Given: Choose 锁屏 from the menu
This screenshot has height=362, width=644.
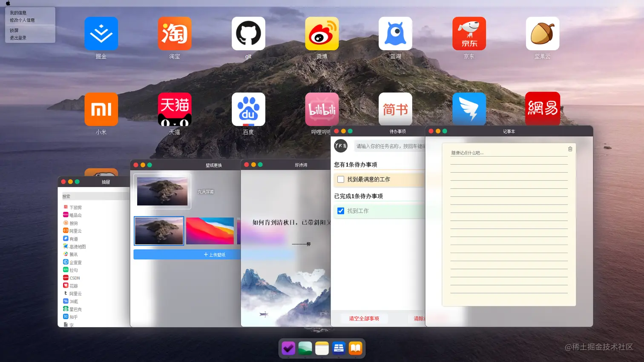Looking at the screenshot, I should 14,31.
